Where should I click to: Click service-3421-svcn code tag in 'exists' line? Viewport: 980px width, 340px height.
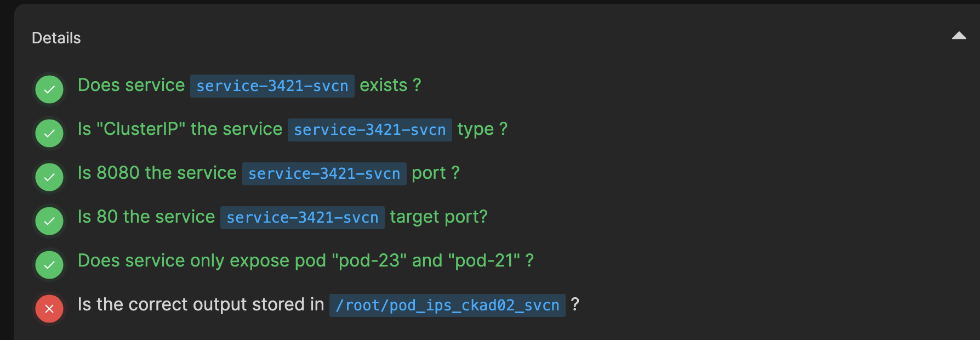point(272,86)
